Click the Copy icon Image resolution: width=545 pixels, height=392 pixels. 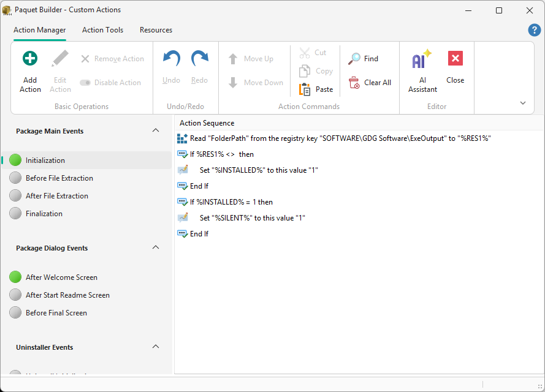304,70
